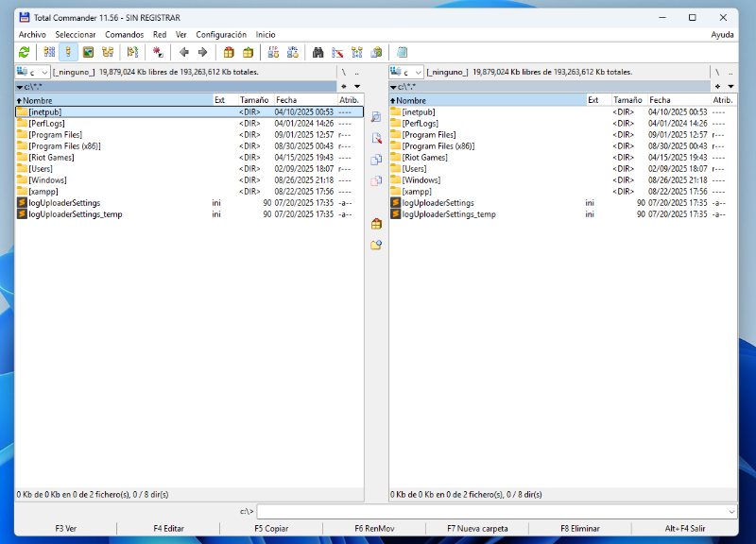Image resolution: width=756 pixels, height=544 pixels.
Task: Open the FTP connect toolbar icon
Action: pos(273,52)
